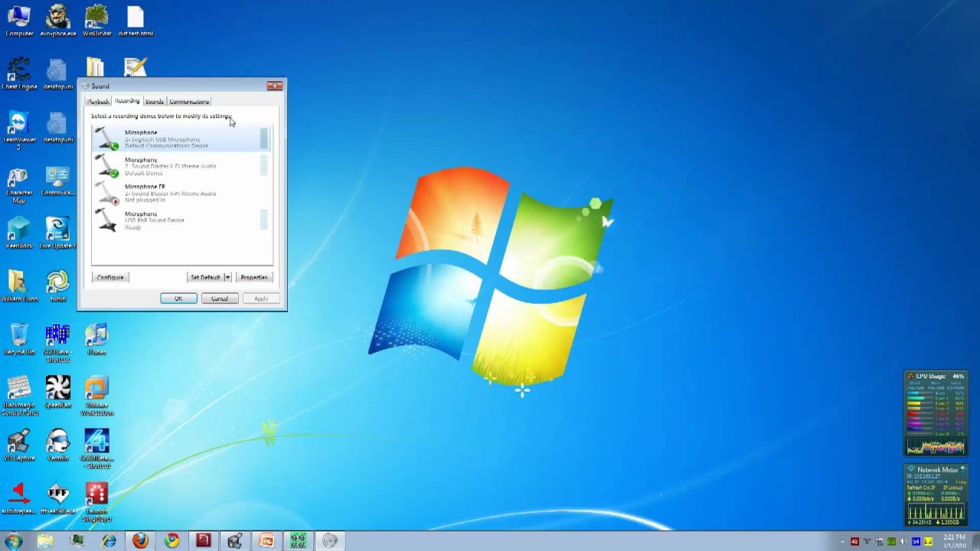This screenshot has height=551, width=980.
Task: Select the USB PnP Sound Device microphone
Action: coord(181,220)
